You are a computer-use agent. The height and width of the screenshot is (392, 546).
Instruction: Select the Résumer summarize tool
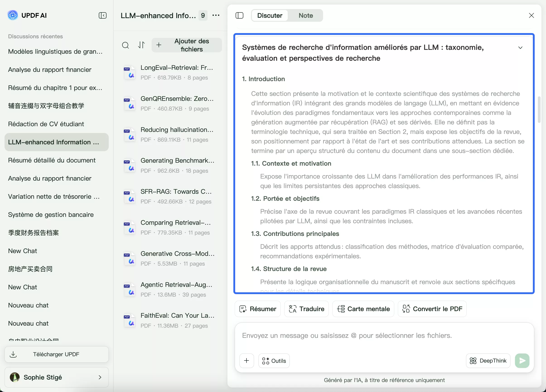[257, 309]
